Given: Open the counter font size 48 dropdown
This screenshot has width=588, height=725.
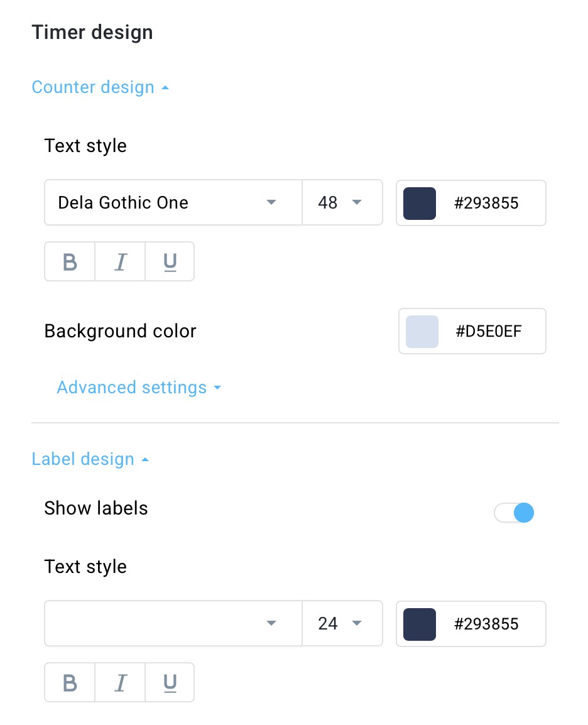Looking at the screenshot, I should 342,202.
